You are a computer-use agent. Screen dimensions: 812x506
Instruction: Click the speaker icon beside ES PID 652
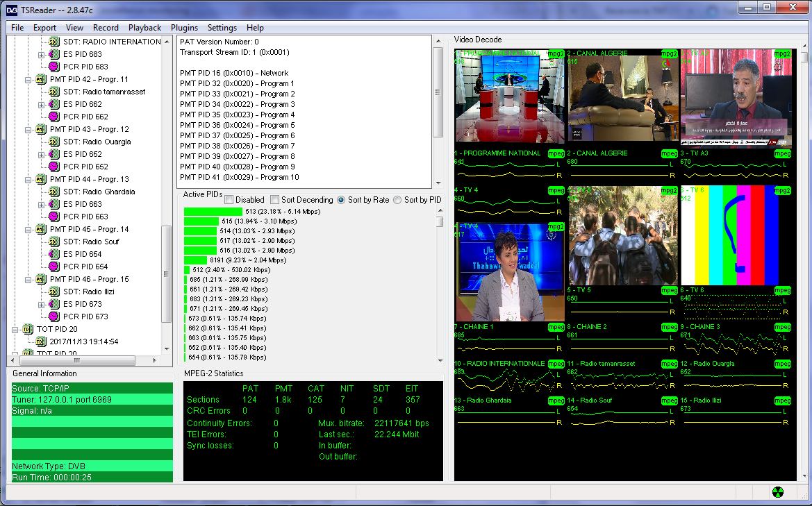pos(53,154)
